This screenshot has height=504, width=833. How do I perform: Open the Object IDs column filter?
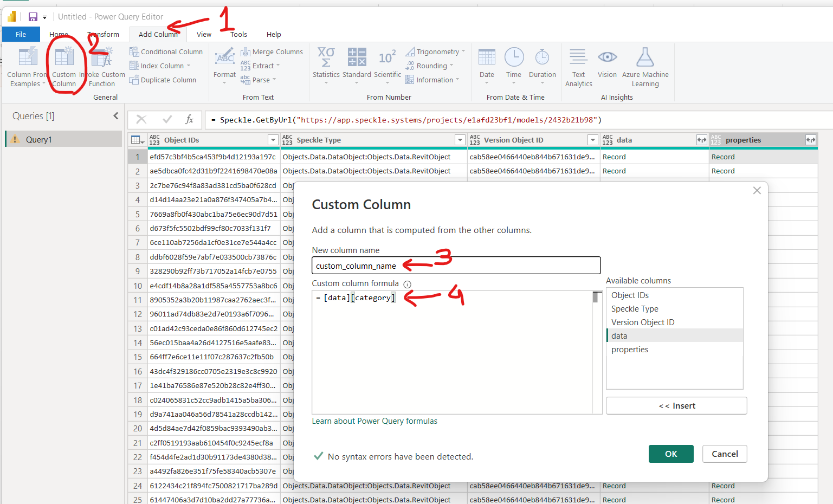(273, 140)
